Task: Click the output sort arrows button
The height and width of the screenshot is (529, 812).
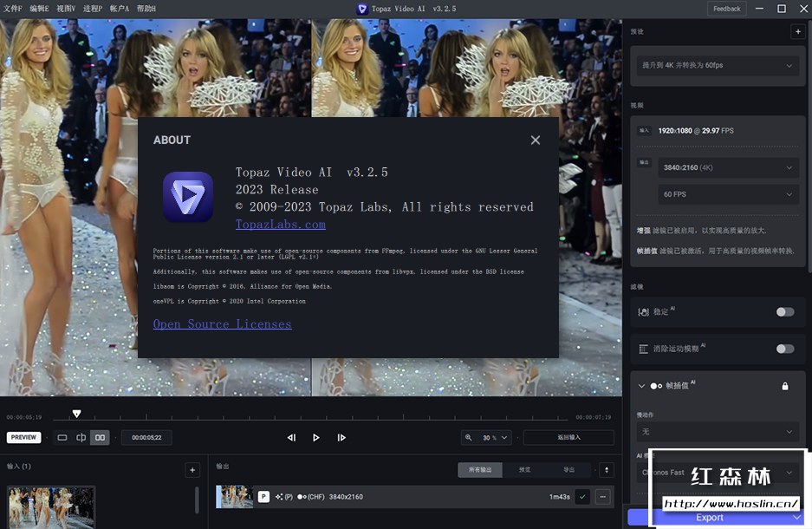Action: pyautogui.click(x=607, y=470)
